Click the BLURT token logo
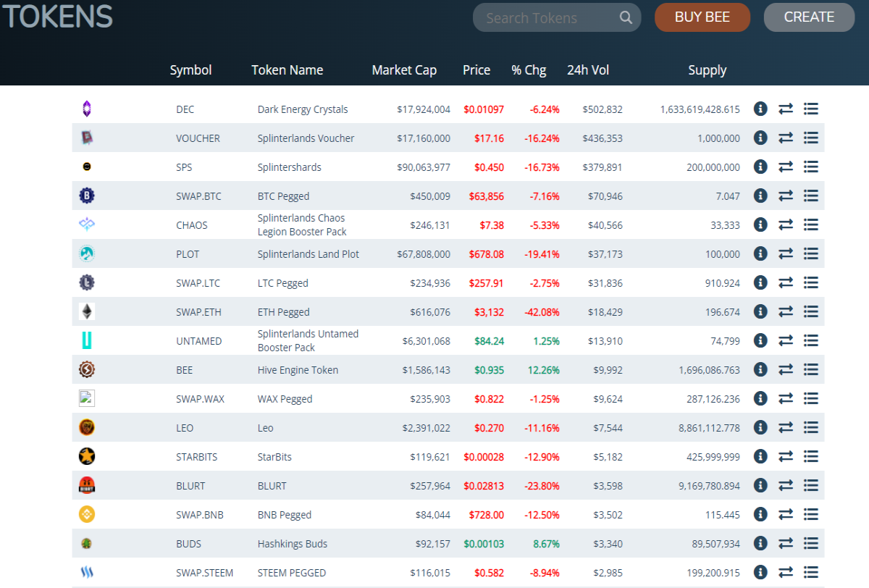The image size is (869, 588). (87, 485)
